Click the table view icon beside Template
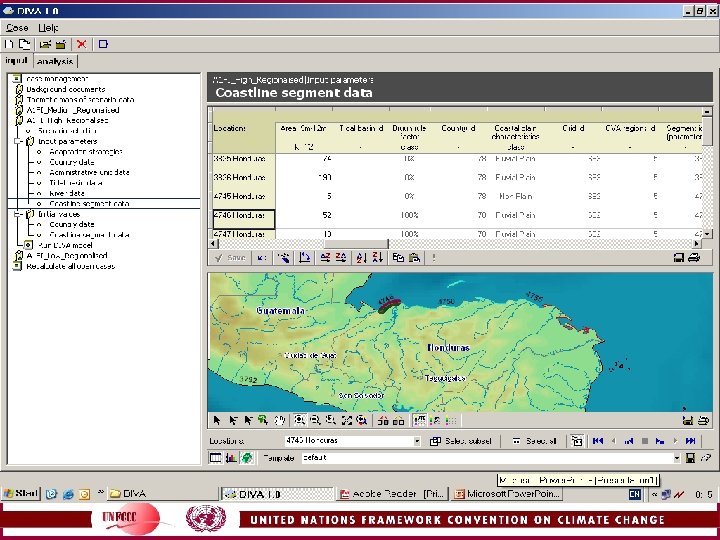720x540 pixels. click(x=215, y=457)
